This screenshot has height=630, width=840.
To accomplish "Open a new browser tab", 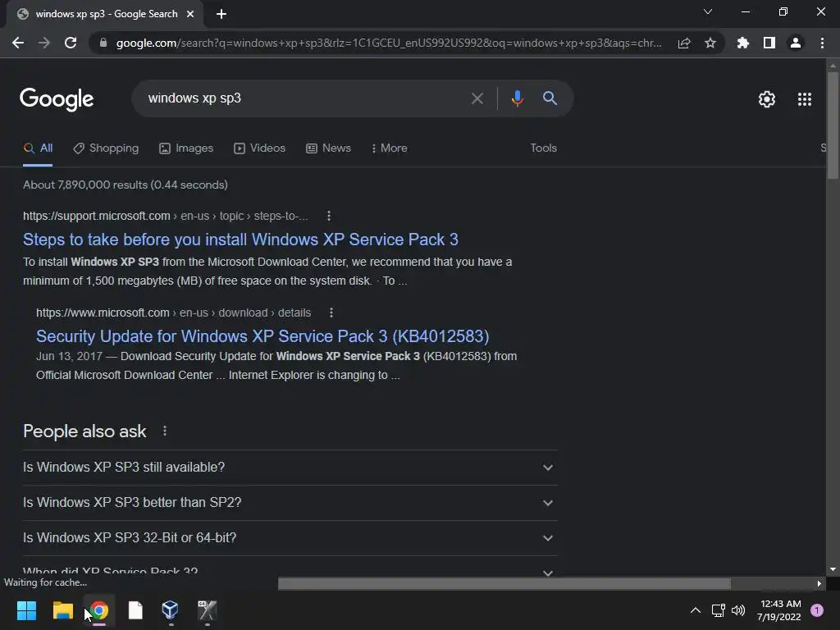I will (221, 14).
